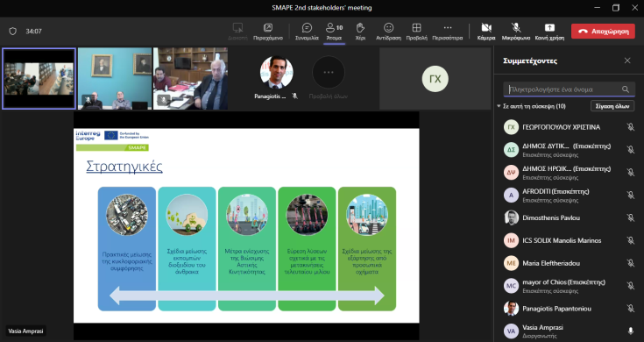
Task: Open Περισσότερα more options menu
Action: (x=447, y=32)
